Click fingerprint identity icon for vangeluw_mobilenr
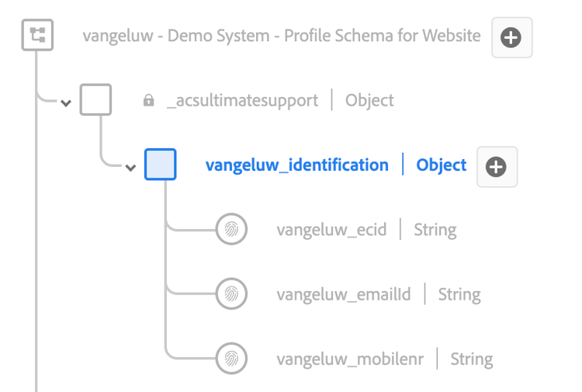Image resolution: width=582 pixels, height=392 pixels. pyautogui.click(x=230, y=359)
